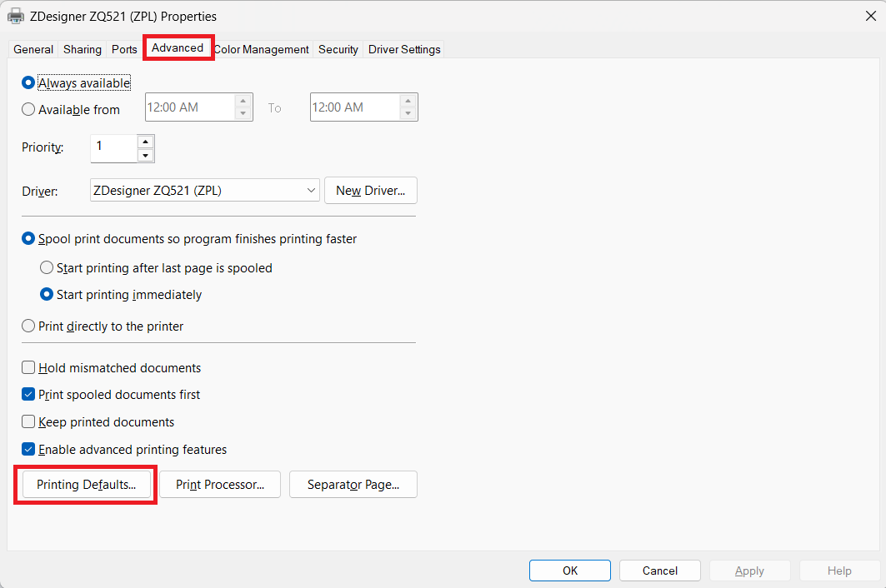The width and height of the screenshot is (886, 588).
Task: Click the Separator Page button
Action: [353, 484]
